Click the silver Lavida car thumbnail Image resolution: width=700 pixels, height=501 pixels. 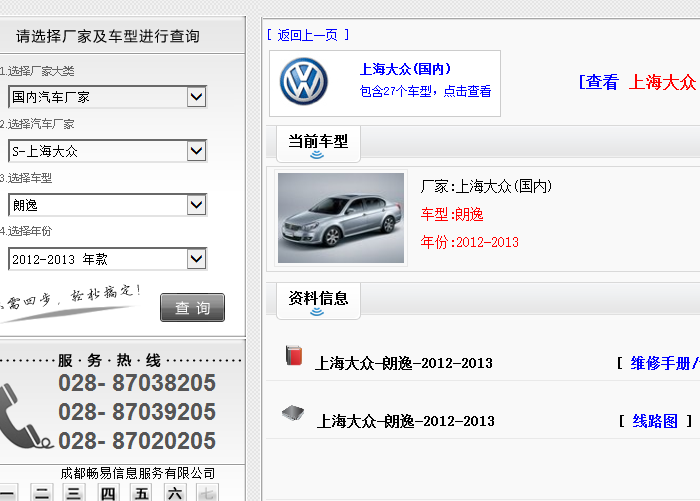pos(341,218)
